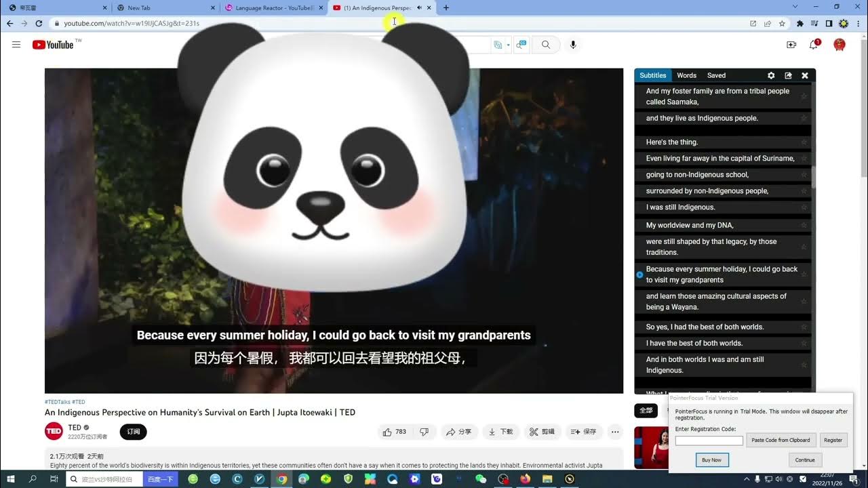The image size is (868, 488).
Task: Open the recommended video thumbnail with woman in red
Action: point(651,447)
